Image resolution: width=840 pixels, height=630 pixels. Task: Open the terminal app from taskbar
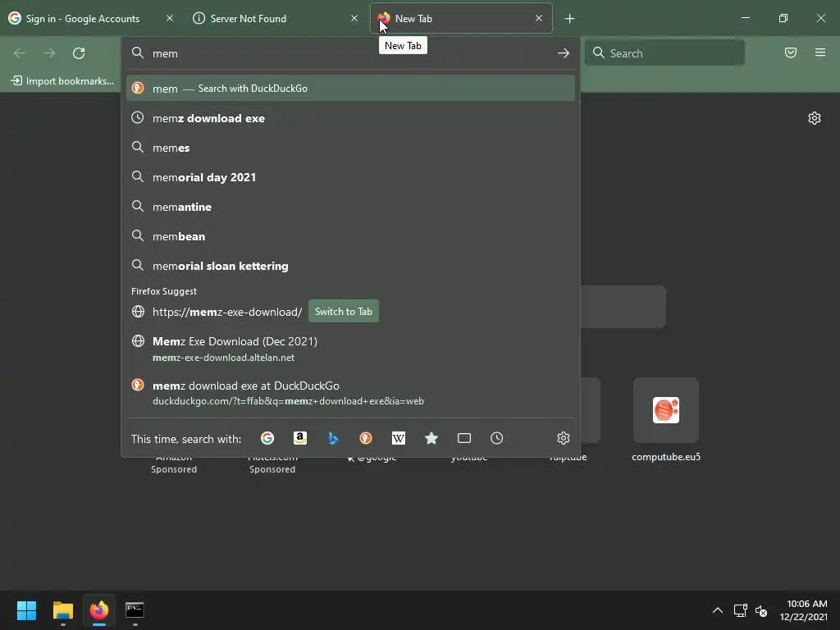click(135, 610)
